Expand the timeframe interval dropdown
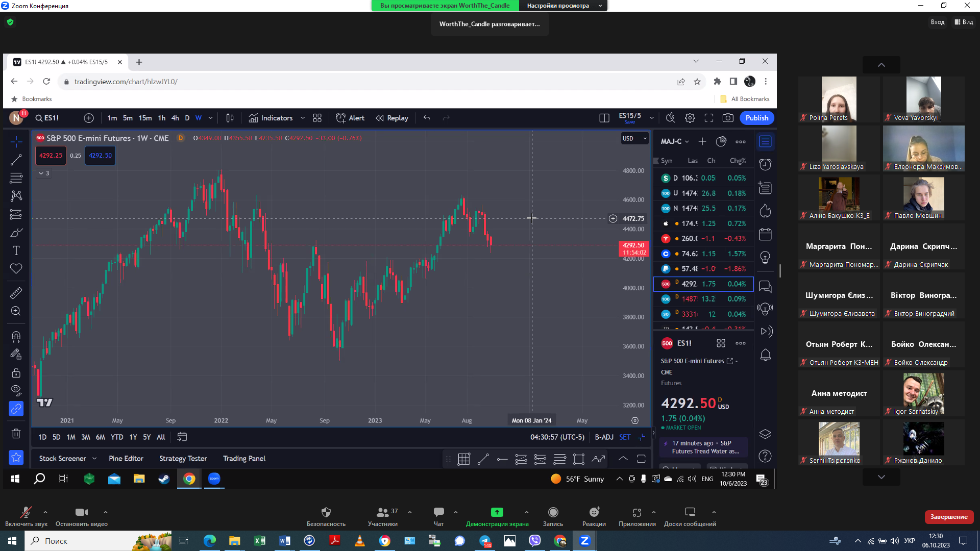The height and width of the screenshot is (551, 980). click(x=210, y=118)
